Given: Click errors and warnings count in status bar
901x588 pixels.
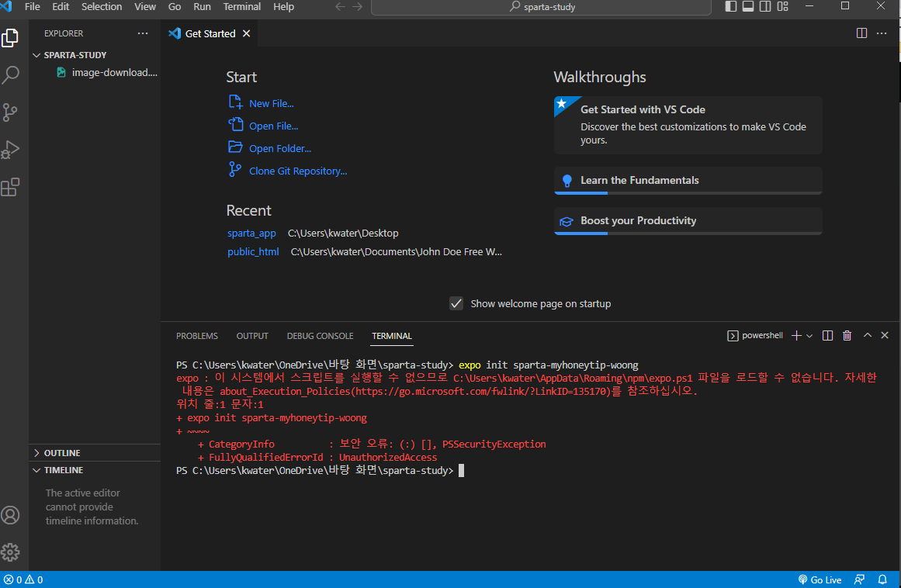Looking at the screenshot, I should 23,580.
